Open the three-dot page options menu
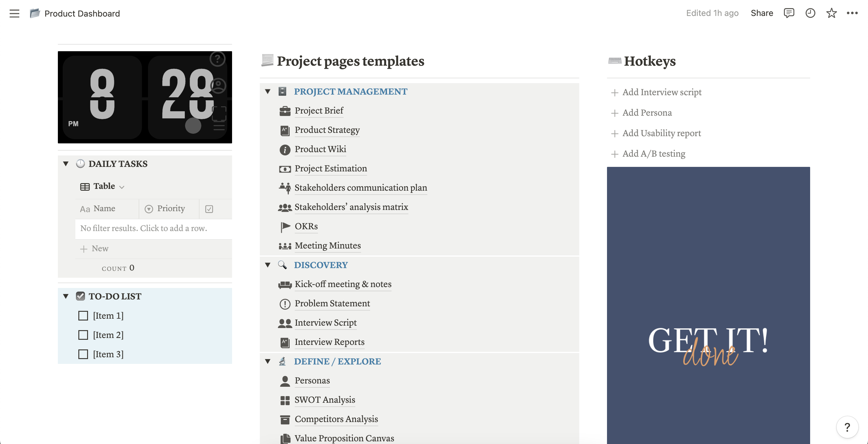Viewport: 868px width, 444px height. pos(852,13)
